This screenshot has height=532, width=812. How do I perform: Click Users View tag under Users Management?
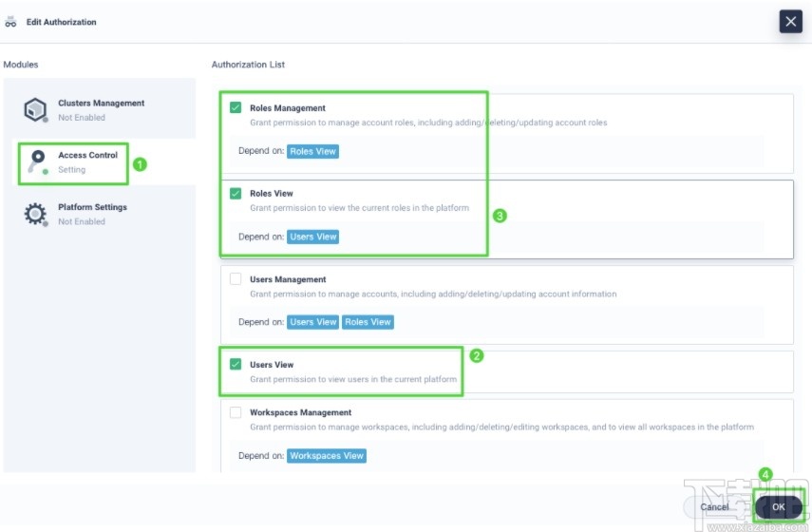313,322
